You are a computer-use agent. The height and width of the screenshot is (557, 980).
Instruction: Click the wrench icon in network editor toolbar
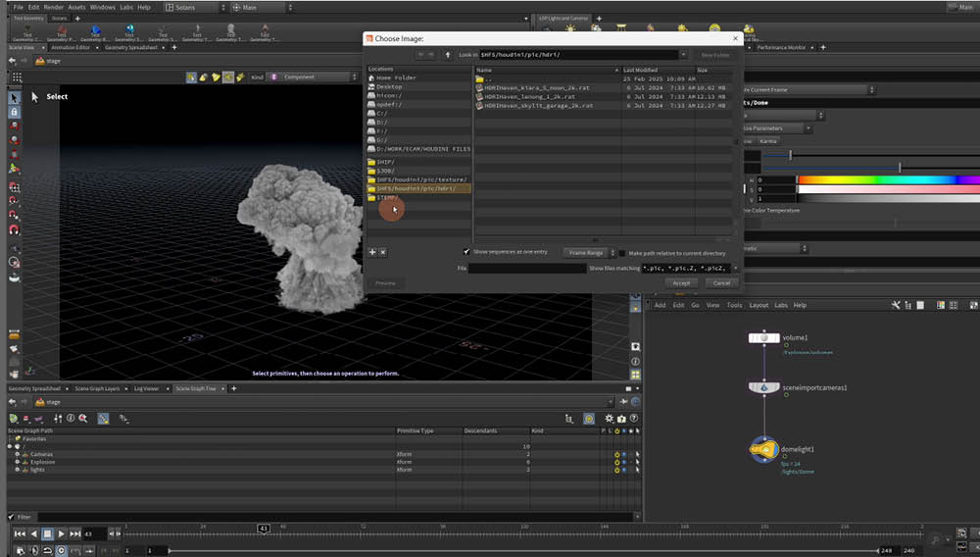pos(895,305)
